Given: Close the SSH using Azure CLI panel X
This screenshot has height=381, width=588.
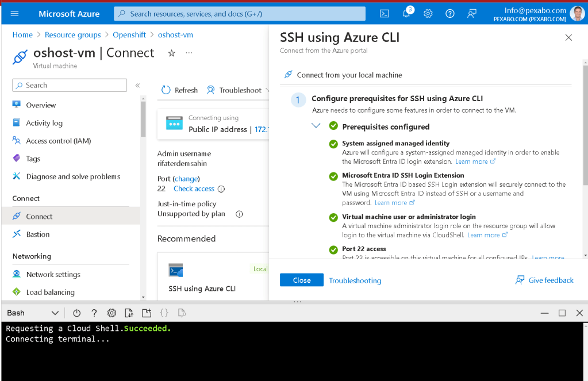Looking at the screenshot, I should click(x=568, y=37).
